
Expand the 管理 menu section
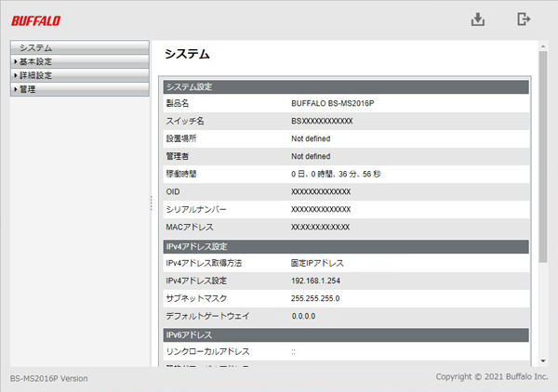click(79, 89)
